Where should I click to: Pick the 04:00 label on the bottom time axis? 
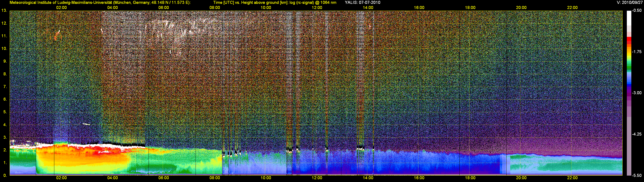coord(112,178)
